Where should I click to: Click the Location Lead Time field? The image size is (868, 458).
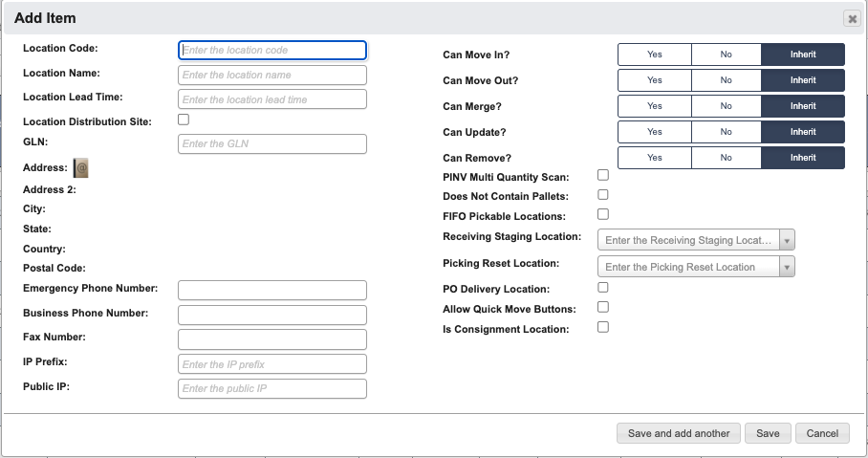click(x=272, y=99)
